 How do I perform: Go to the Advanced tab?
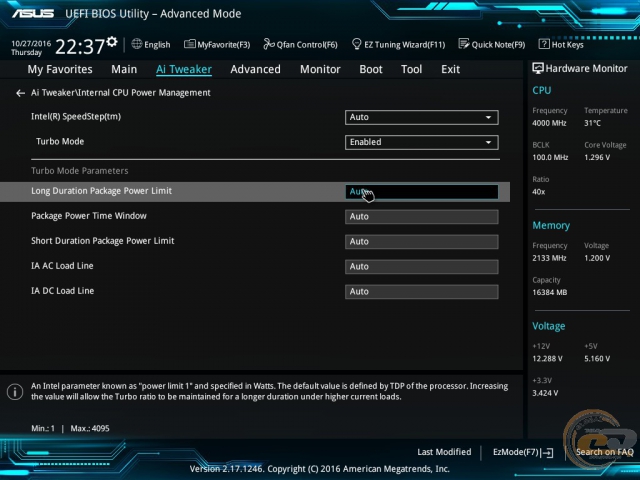tap(256, 69)
